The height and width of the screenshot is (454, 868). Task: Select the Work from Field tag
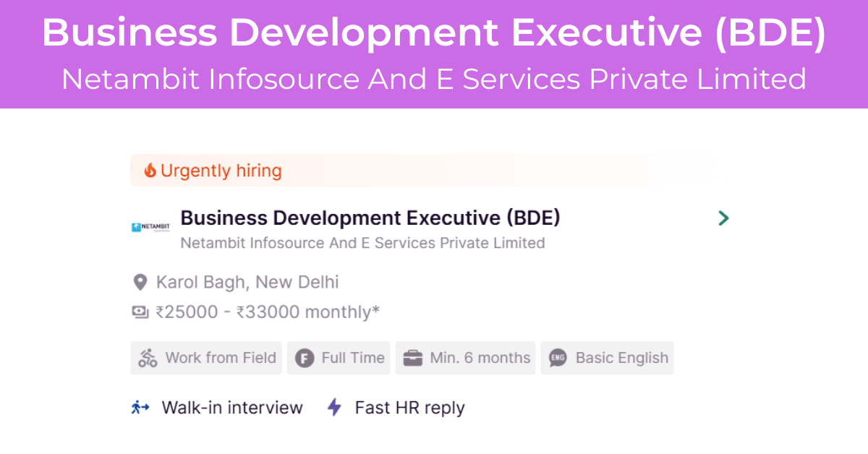pos(206,358)
